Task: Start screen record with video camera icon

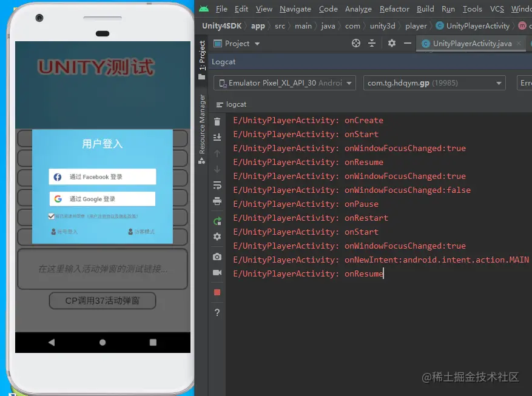Action: [217, 272]
